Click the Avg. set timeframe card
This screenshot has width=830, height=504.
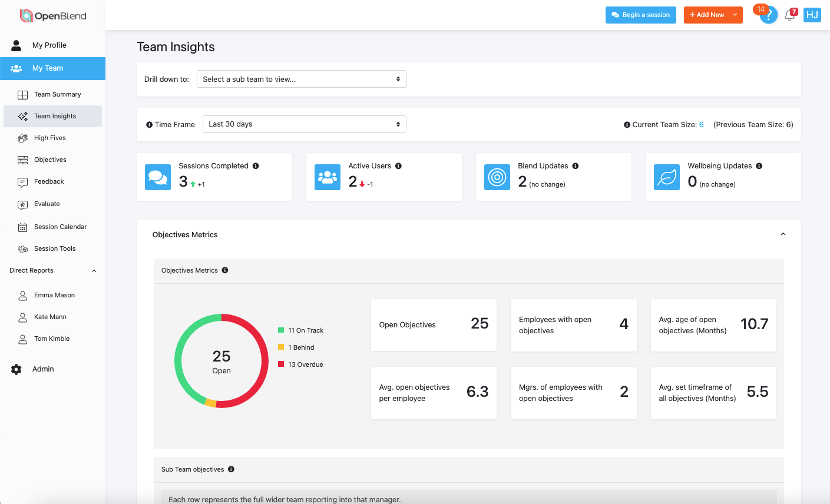click(x=713, y=393)
